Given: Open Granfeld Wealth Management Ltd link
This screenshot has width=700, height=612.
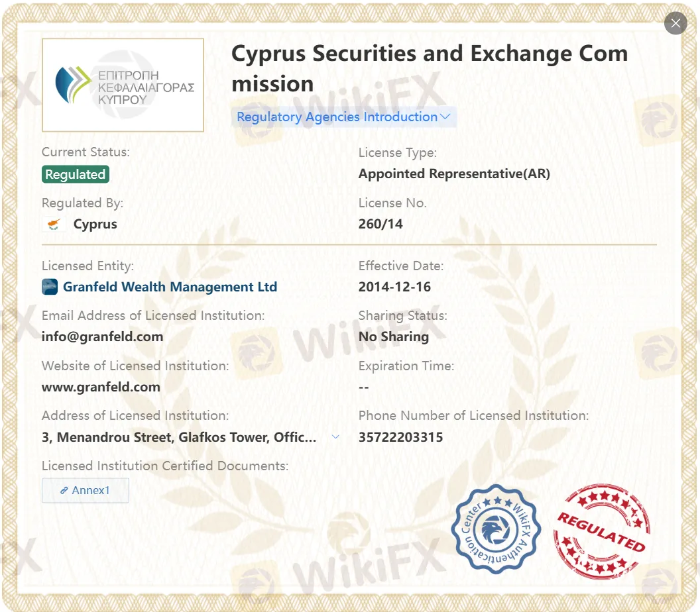Looking at the screenshot, I should coord(170,287).
